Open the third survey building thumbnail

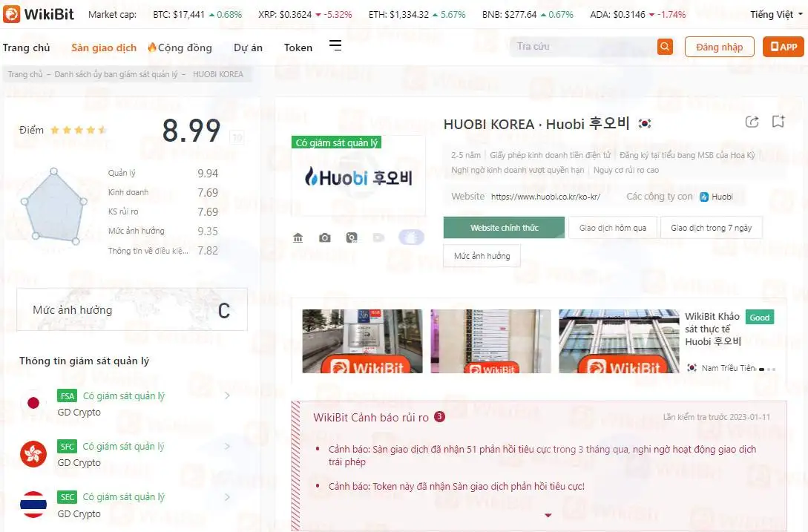(x=619, y=341)
